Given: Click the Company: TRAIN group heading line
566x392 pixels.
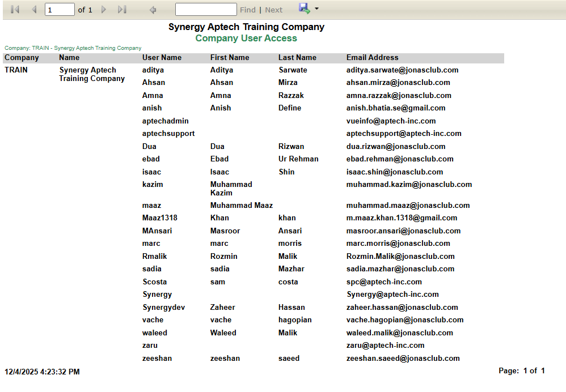Looking at the screenshot, I should (x=73, y=48).
